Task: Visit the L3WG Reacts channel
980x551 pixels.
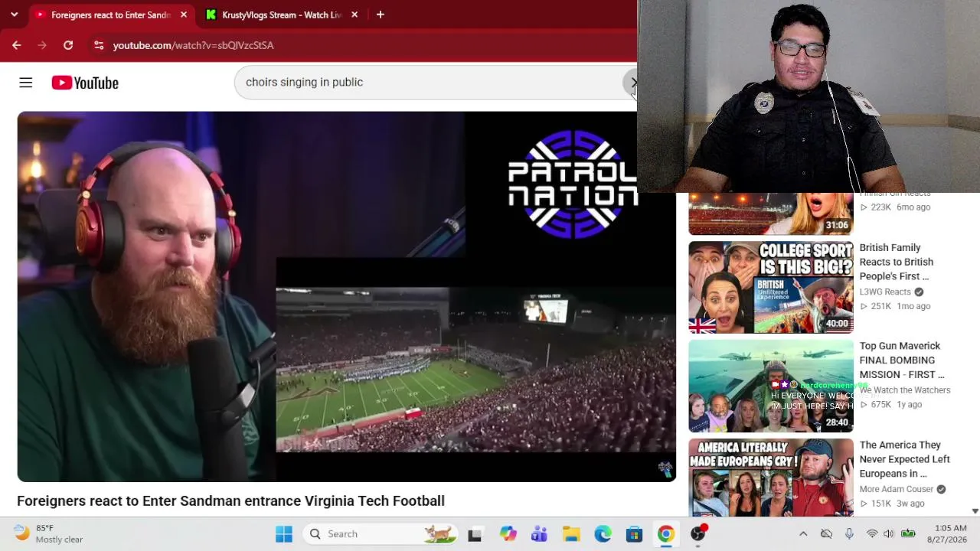Action: pos(885,292)
